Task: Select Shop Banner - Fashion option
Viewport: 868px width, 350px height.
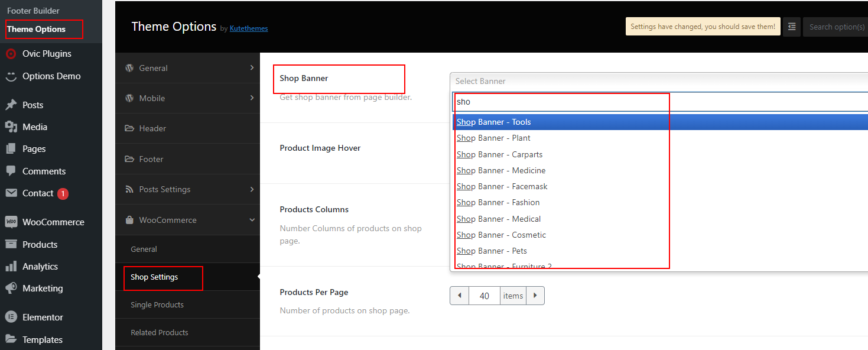Action: pos(660,202)
